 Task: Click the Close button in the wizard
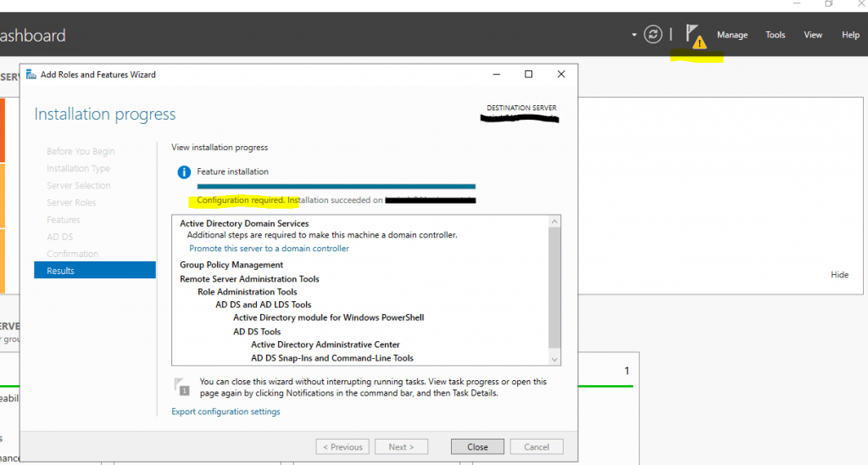click(477, 446)
